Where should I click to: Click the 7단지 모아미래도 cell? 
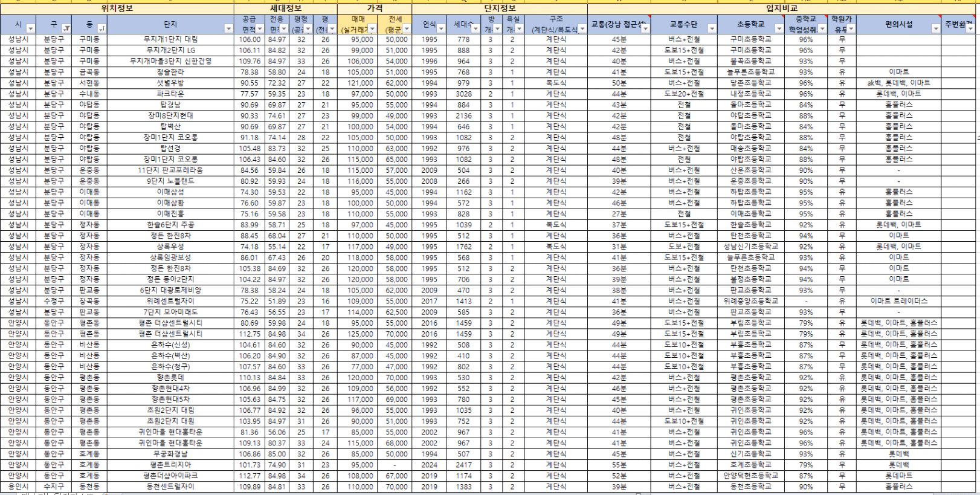click(170, 312)
